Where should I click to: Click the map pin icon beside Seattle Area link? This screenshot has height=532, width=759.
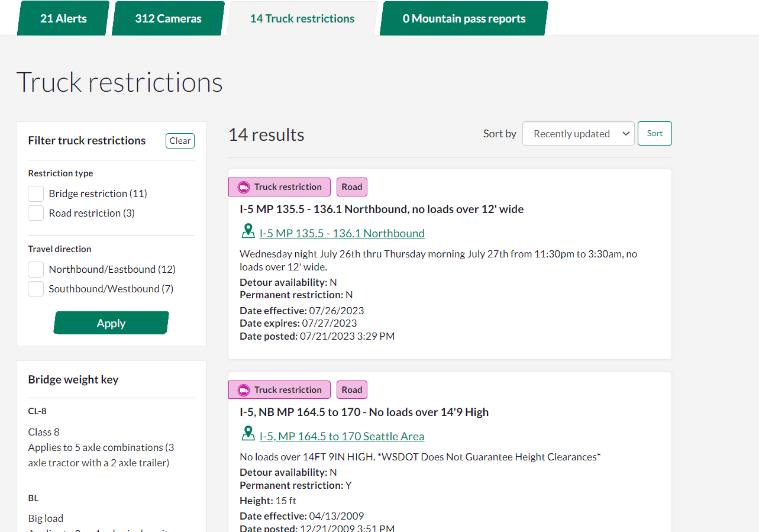248,434
